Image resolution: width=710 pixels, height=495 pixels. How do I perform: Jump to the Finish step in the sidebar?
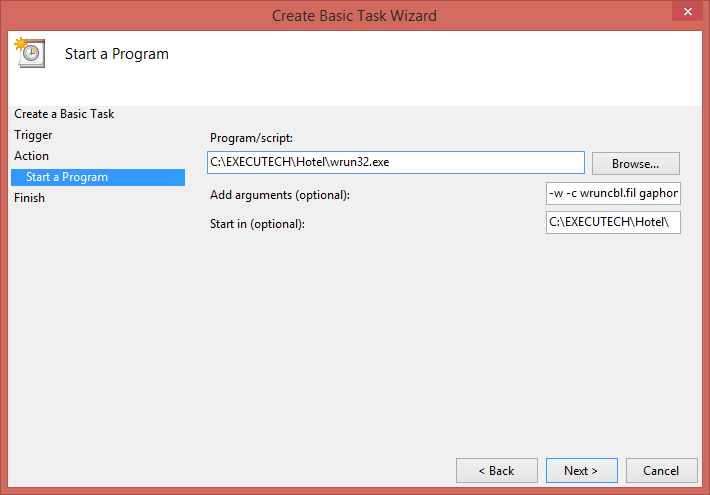point(29,198)
